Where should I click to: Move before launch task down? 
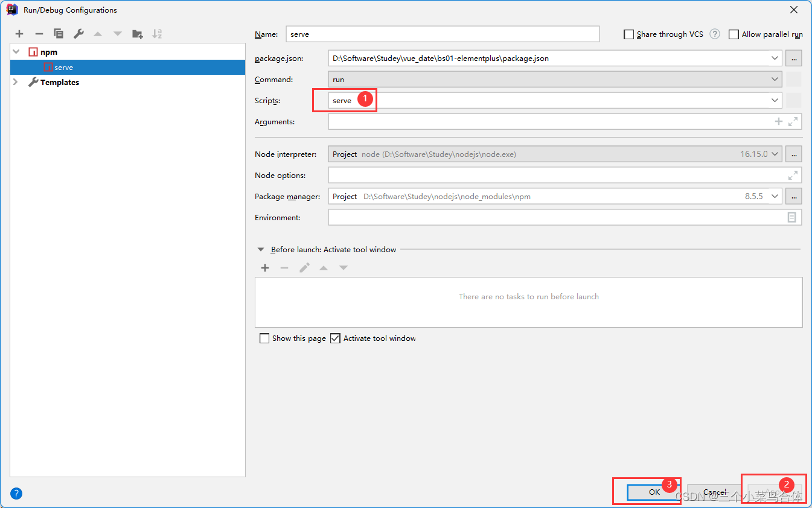pyautogui.click(x=344, y=268)
